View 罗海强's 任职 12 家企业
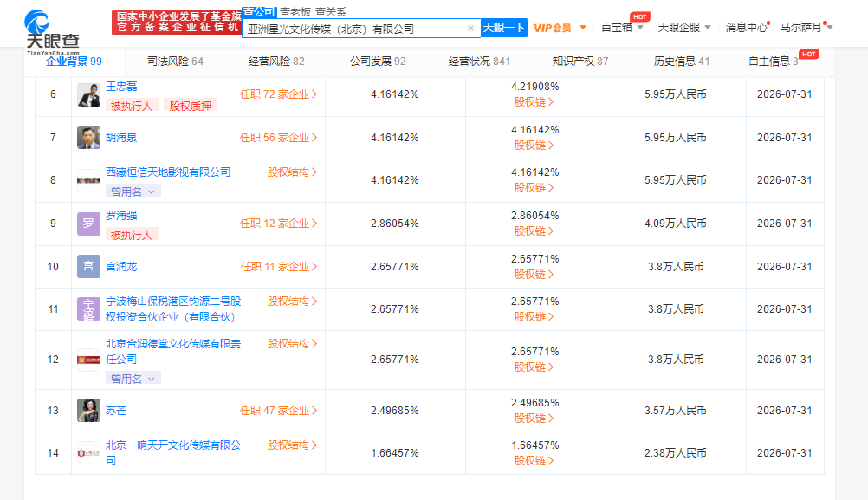The height and width of the screenshot is (500, 868). (278, 224)
